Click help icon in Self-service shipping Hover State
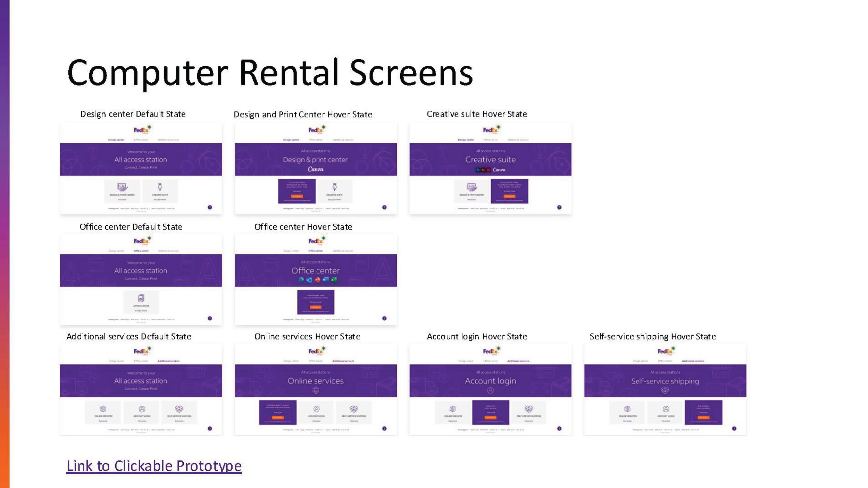This screenshot has width=868, height=488. [x=734, y=428]
